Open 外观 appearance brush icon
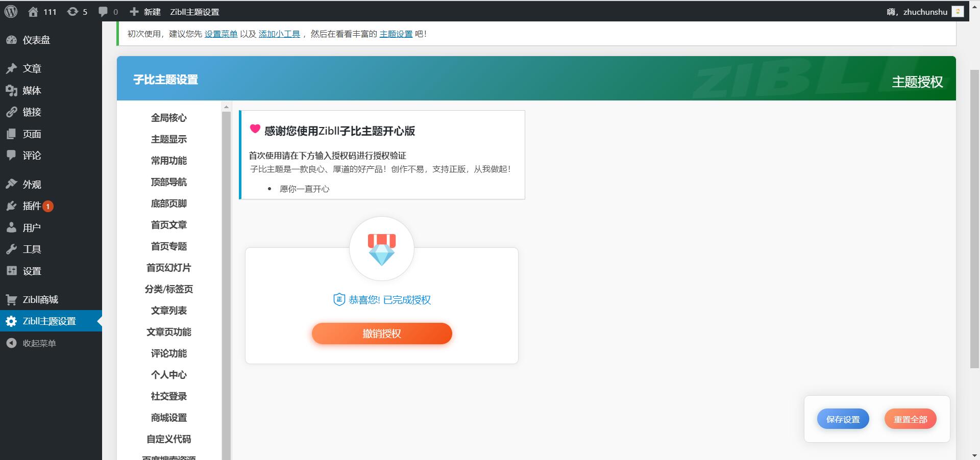 (11, 184)
